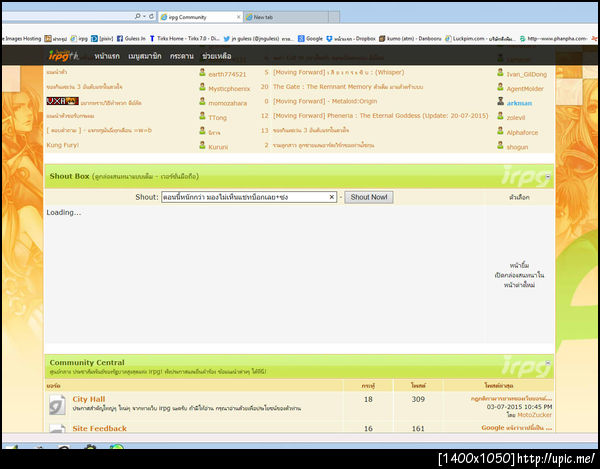The width and height of the screenshot is (600, 469).
Task: Click the user icon beside shogun
Action: (x=500, y=145)
